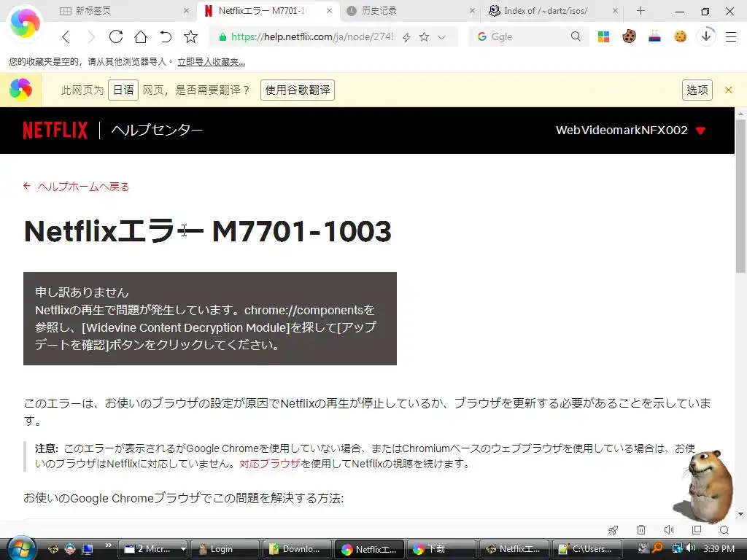
Task: Click the 対応ブラウザ link
Action: pos(270,464)
